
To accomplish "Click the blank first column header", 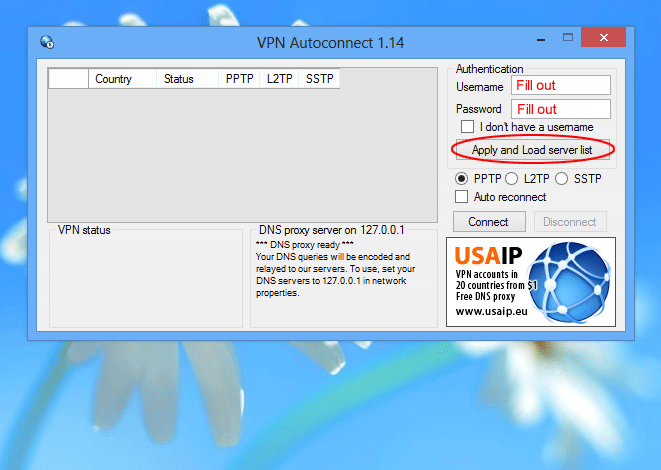I will (x=68, y=79).
